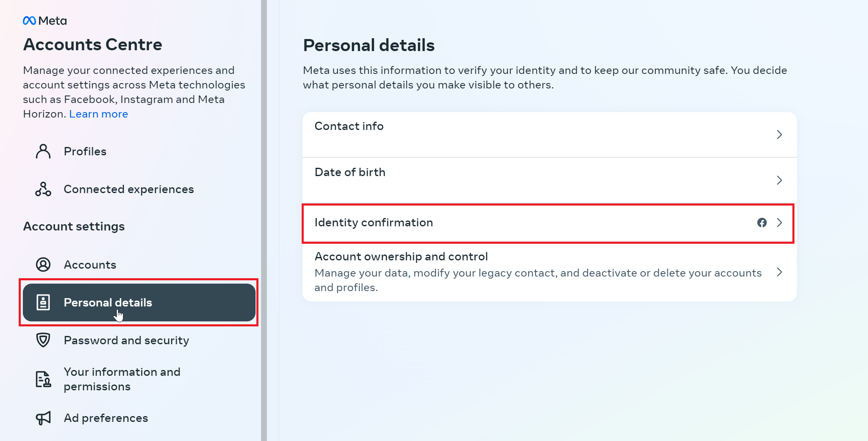Click the Connected experiences icon
Viewport: 868px width, 441px height.
43,189
